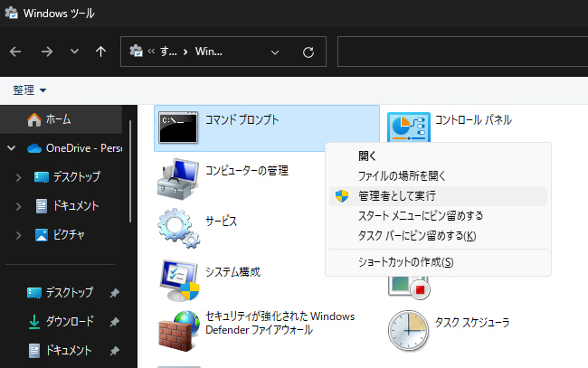Open recent locations dropdown arrow

point(74,52)
